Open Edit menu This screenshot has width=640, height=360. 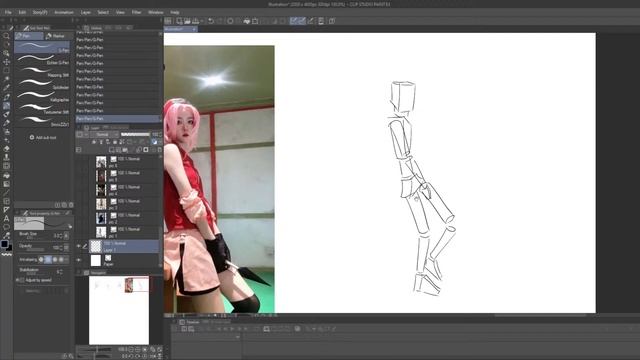(22, 12)
